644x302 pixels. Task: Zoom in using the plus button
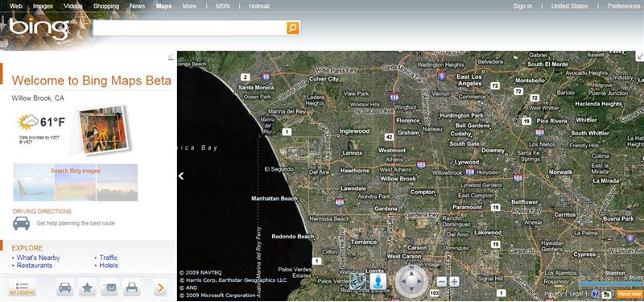(x=454, y=282)
